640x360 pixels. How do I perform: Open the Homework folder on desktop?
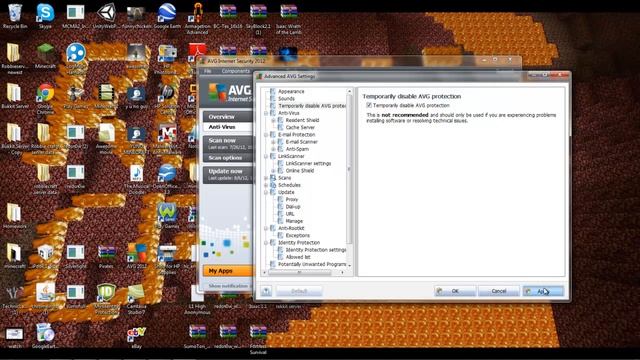(15, 216)
